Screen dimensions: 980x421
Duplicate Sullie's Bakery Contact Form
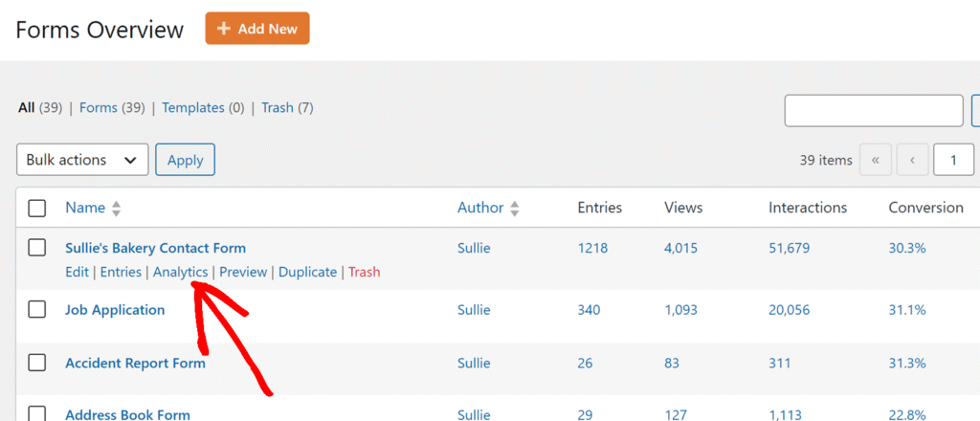pos(307,273)
